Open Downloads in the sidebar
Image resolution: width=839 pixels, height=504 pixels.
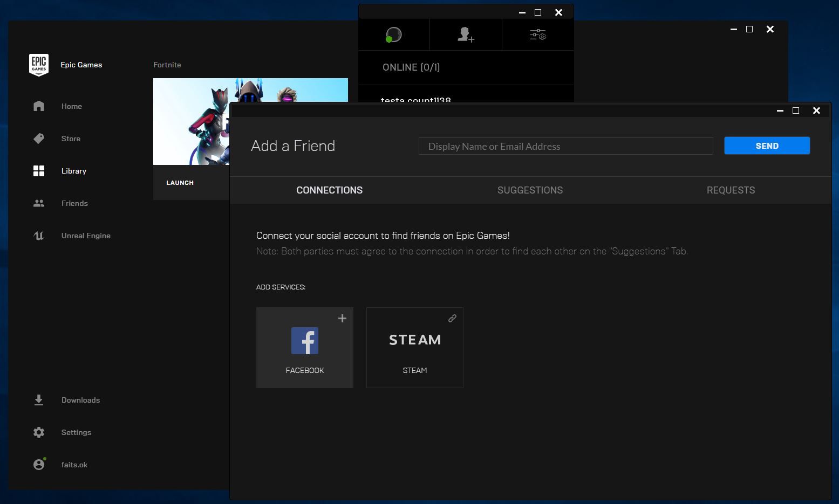point(80,400)
